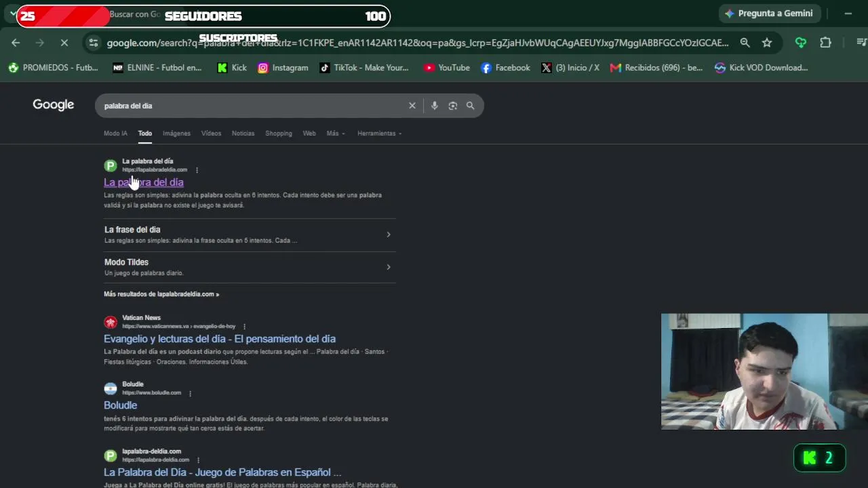Open Más resultados de lapalabradeldia.com

tap(161, 294)
